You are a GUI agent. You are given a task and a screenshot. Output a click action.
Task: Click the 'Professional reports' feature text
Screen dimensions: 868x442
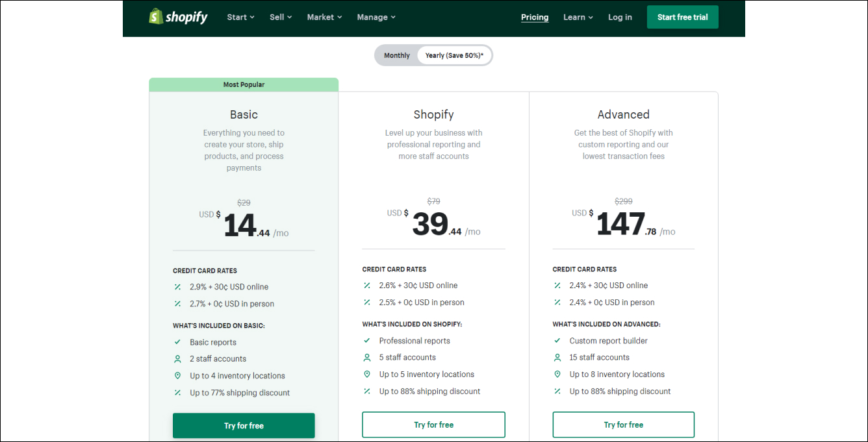point(415,341)
